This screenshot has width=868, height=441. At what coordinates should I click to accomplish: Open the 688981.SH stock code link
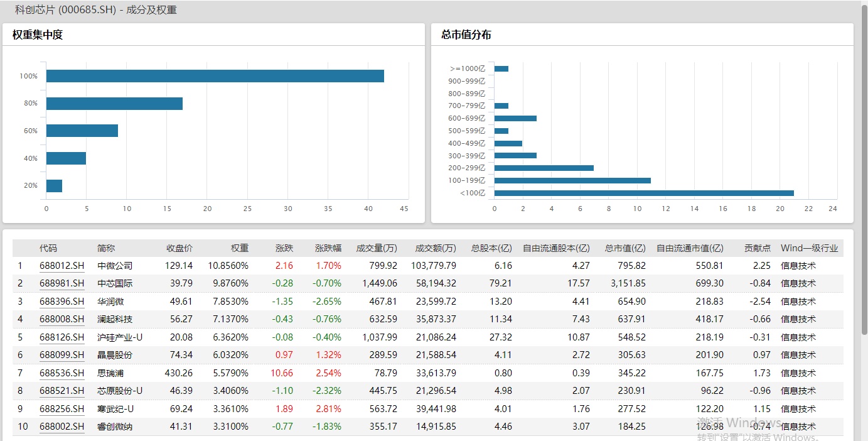point(62,283)
